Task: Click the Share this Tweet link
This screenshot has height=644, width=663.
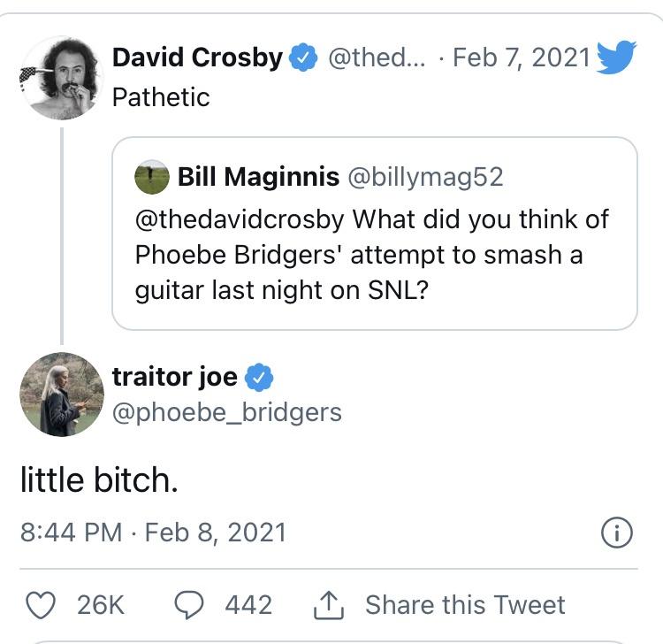Action: click(x=465, y=605)
